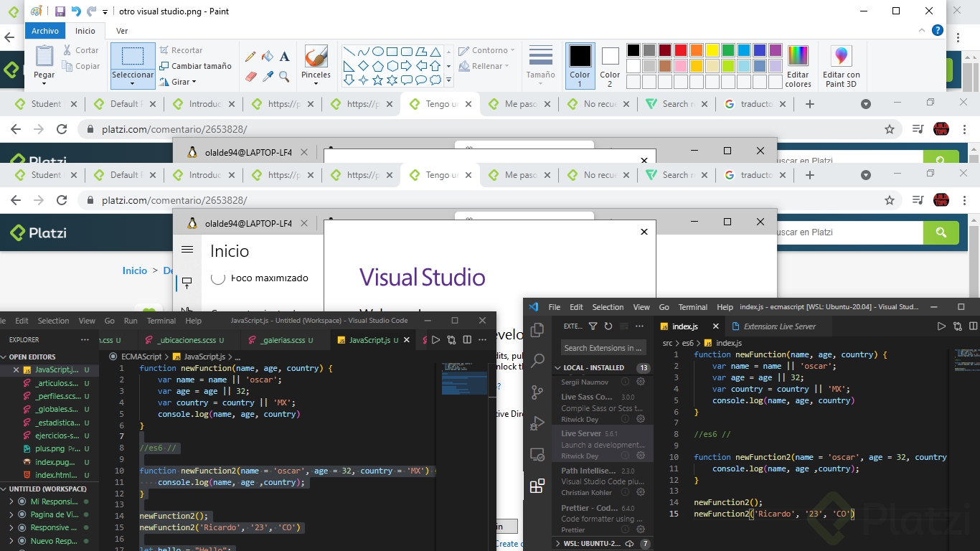Undo last action in Paint quick access

[x=76, y=11]
